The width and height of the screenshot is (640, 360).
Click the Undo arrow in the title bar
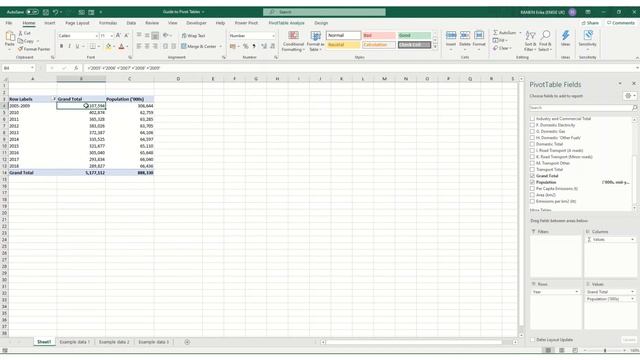pyautogui.click(x=56, y=12)
